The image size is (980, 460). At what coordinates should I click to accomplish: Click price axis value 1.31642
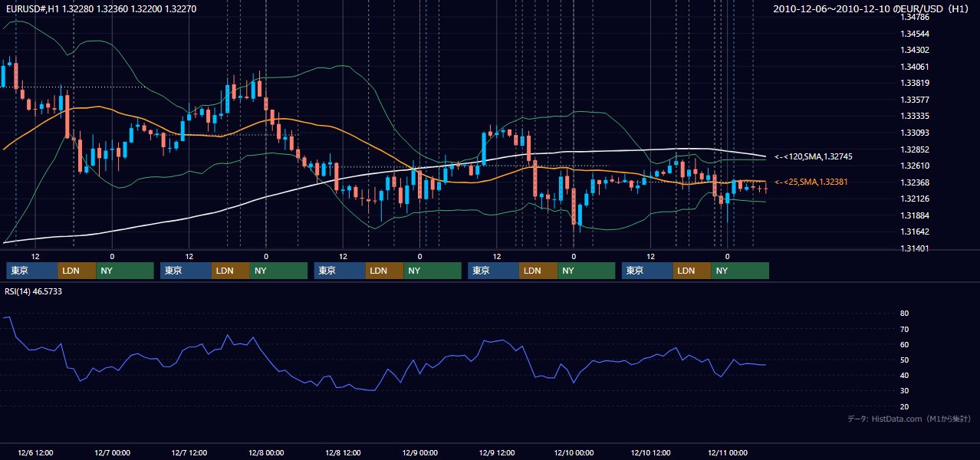pyautogui.click(x=915, y=232)
